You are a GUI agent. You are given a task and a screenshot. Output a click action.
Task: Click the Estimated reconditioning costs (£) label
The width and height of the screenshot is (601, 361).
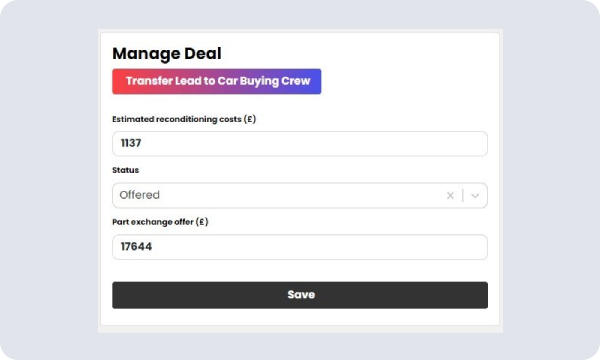pyautogui.click(x=184, y=119)
